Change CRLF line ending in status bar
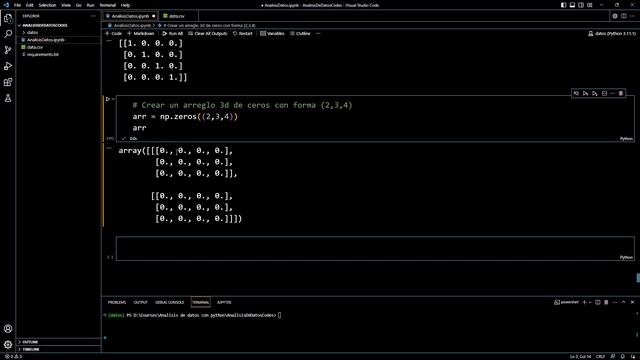Viewport: 640px width, 360px height. (x=600, y=356)
